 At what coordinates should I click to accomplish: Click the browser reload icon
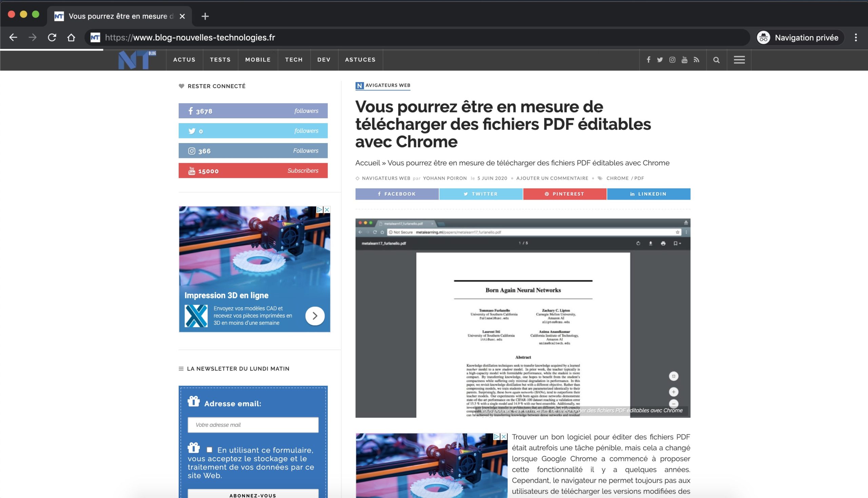pyautogui.click(x=52, y=37)
